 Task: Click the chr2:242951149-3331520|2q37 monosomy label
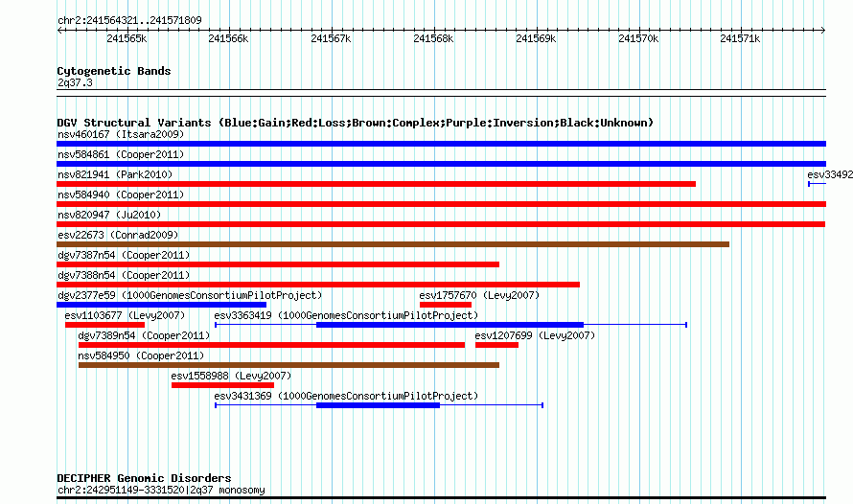tap(161, 490)
